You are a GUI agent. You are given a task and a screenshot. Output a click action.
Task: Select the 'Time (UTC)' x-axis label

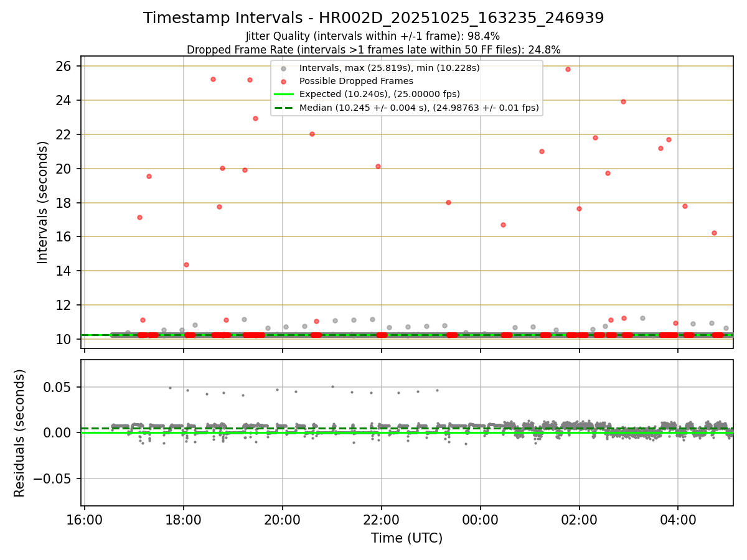[407, 538]
